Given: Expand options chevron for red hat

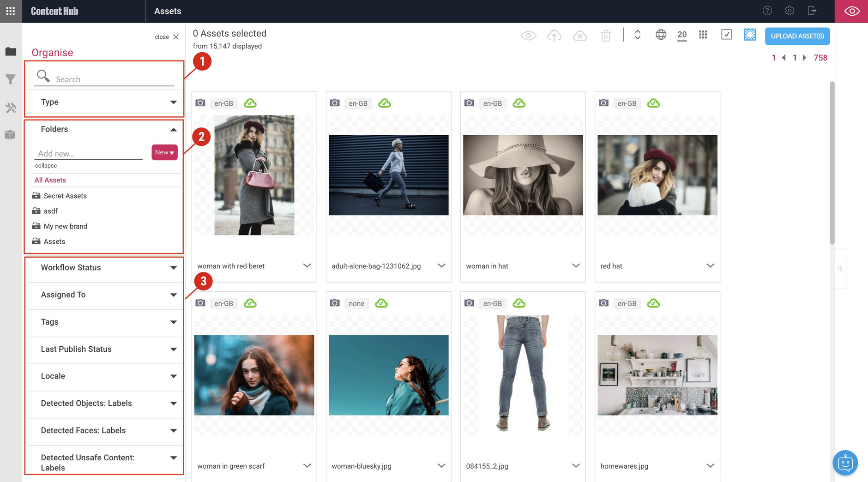Looking at the screenshot, I should tap(710, 265).
